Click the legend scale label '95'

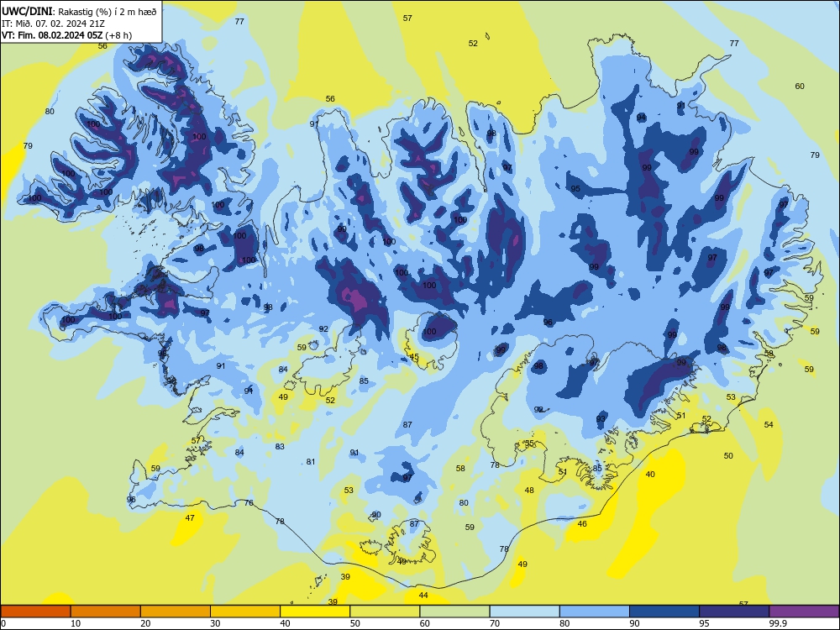click(705, 623)
